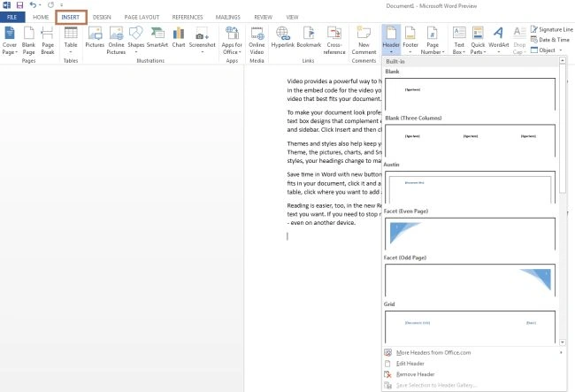Open Quick Parts menu

coord(478,41)
